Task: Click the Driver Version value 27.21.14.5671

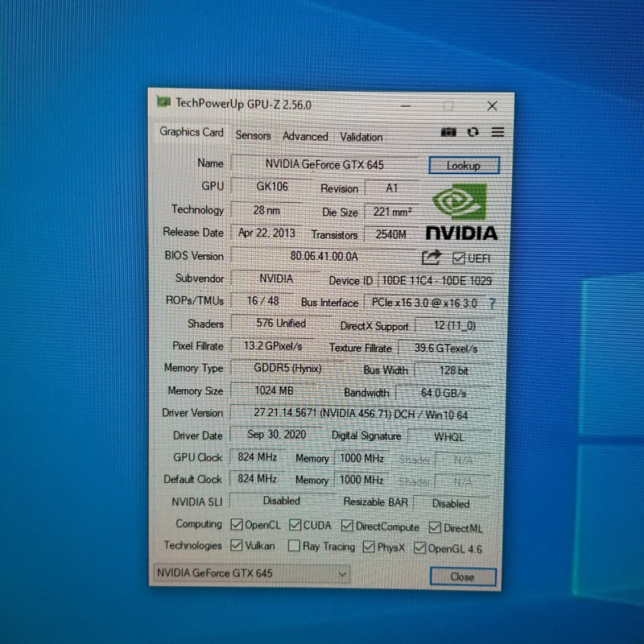Action: [360, 414]
